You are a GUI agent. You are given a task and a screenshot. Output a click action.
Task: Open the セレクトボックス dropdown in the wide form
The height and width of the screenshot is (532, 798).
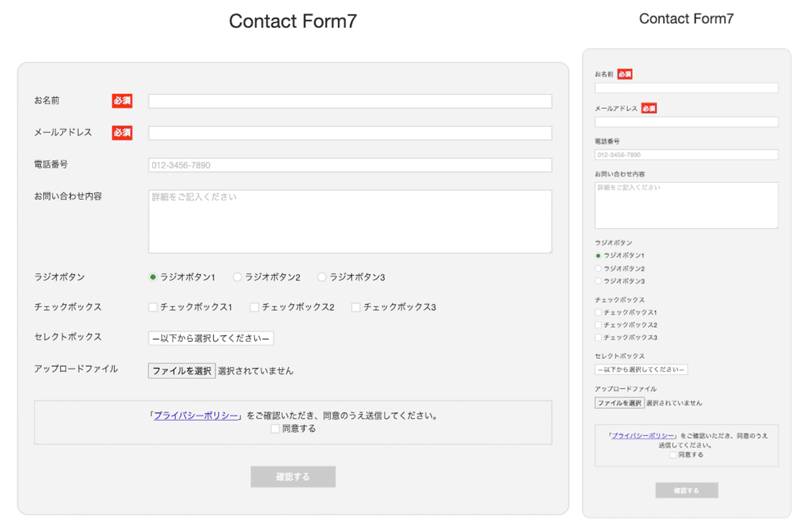pos(211,338)
